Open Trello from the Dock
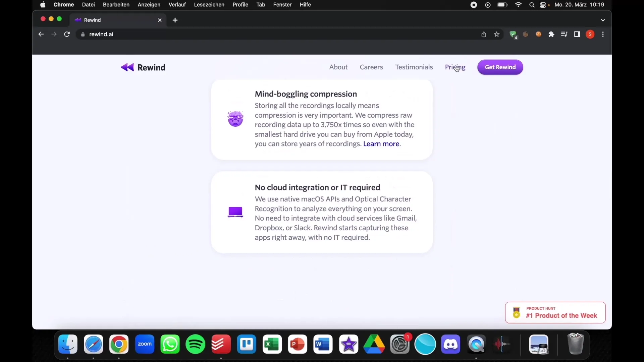Screen dimensions: 644x362 point(247,344)
